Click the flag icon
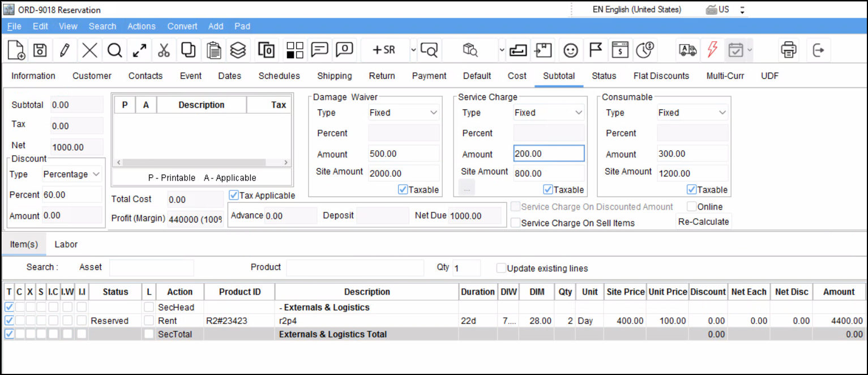Screen dimensions: 868x375 coord(596,50)
